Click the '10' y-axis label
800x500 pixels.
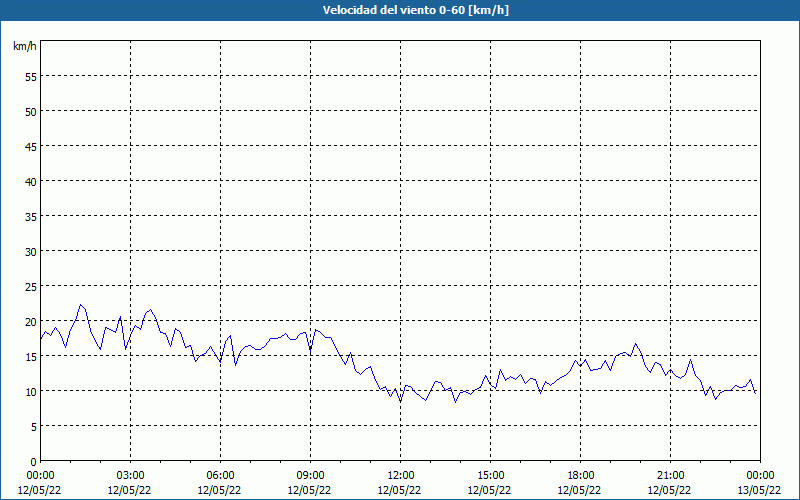coord(31,392)
